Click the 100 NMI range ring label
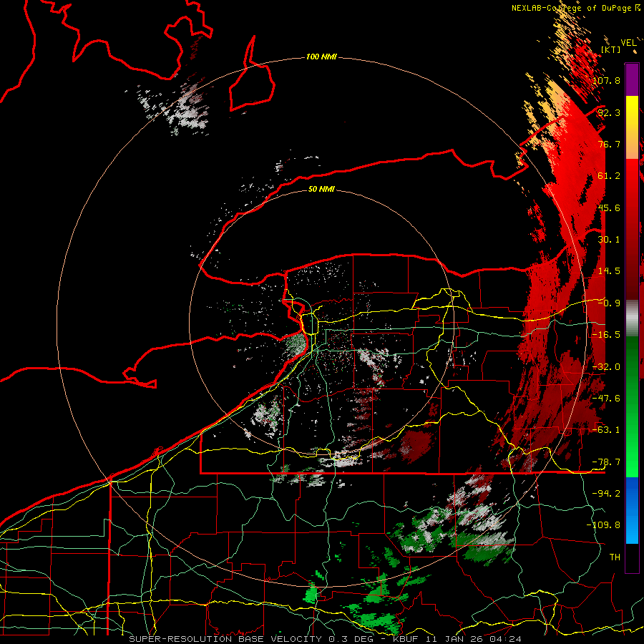Screen dimensions: 644x644 (321, 57)
